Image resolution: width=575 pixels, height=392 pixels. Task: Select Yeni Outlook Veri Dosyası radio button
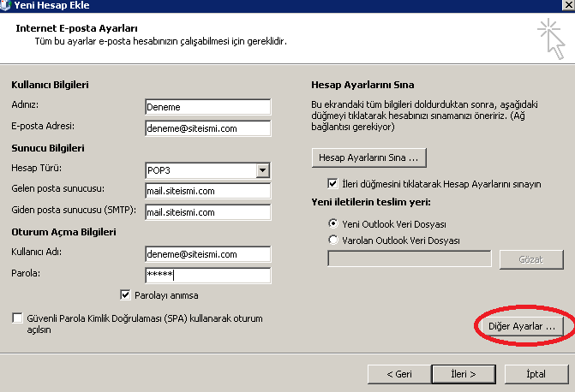pyautogui.click(x=333, y=223)
